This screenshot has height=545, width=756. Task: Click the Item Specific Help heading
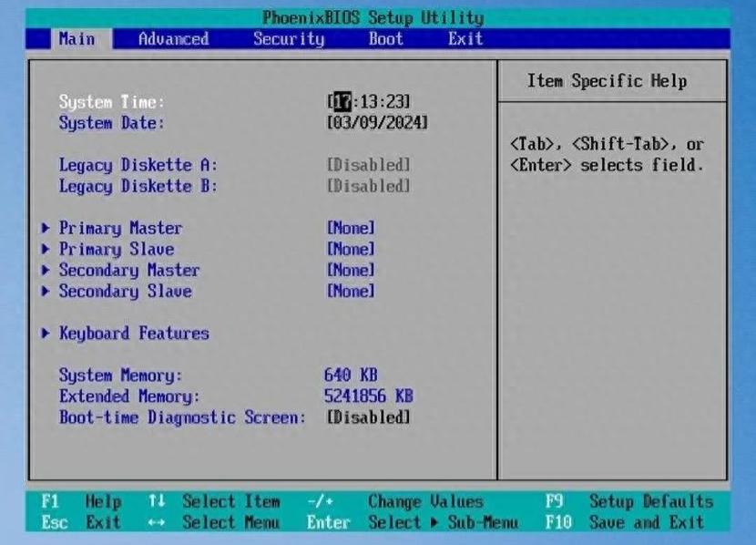pos(607,81)
